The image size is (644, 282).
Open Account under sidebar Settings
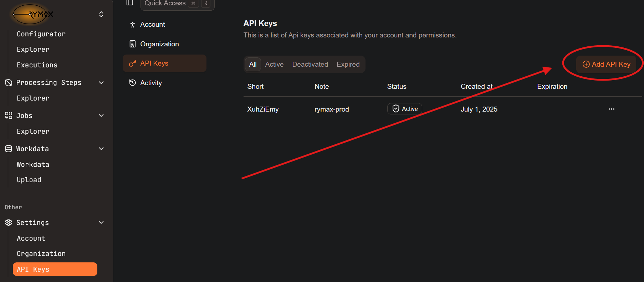click(x=31, y=238)
